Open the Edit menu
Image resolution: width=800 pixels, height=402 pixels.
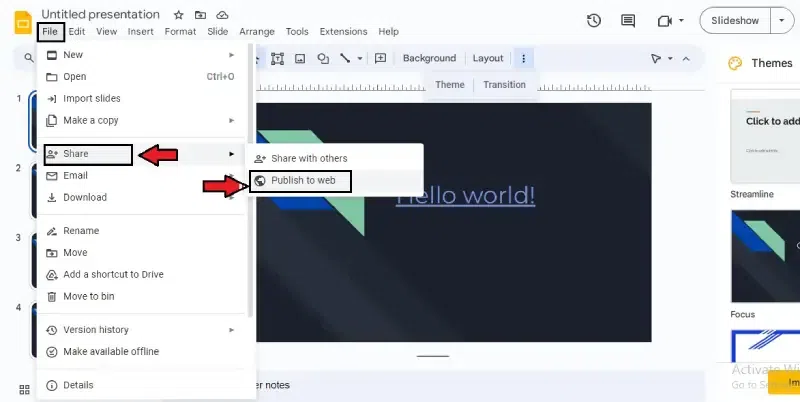click(x=77, y=32)
